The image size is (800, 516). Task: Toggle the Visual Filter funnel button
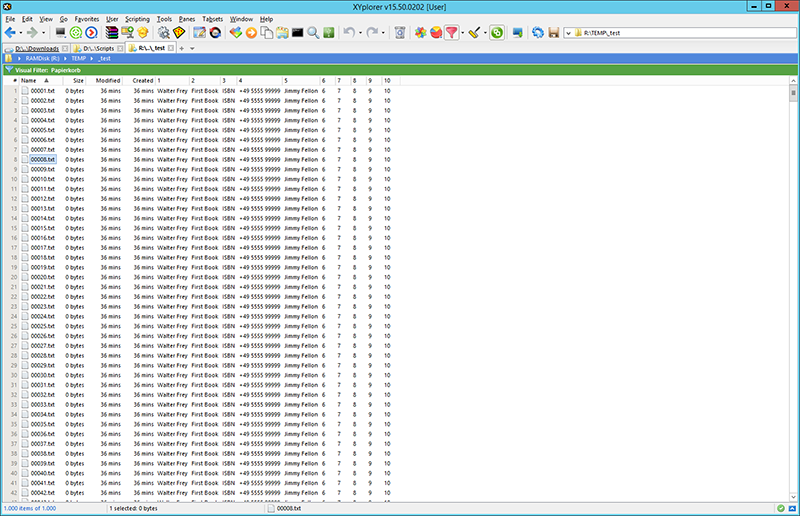451,33
